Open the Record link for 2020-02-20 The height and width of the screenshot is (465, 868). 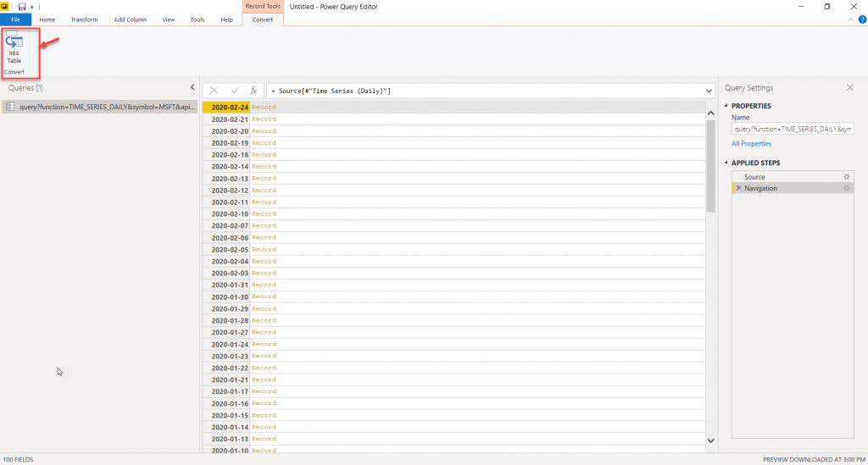pyautogui.click(x=264, y=131)
